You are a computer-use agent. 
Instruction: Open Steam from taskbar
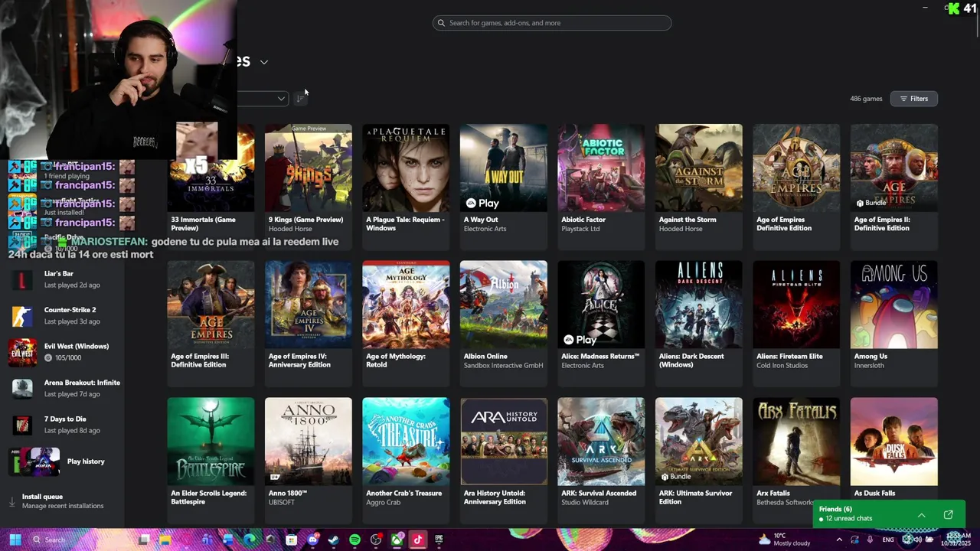333,540
